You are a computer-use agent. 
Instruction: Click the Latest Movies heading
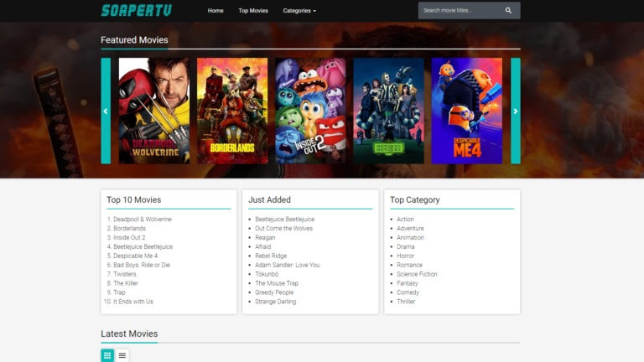click(x=129, y=334)
